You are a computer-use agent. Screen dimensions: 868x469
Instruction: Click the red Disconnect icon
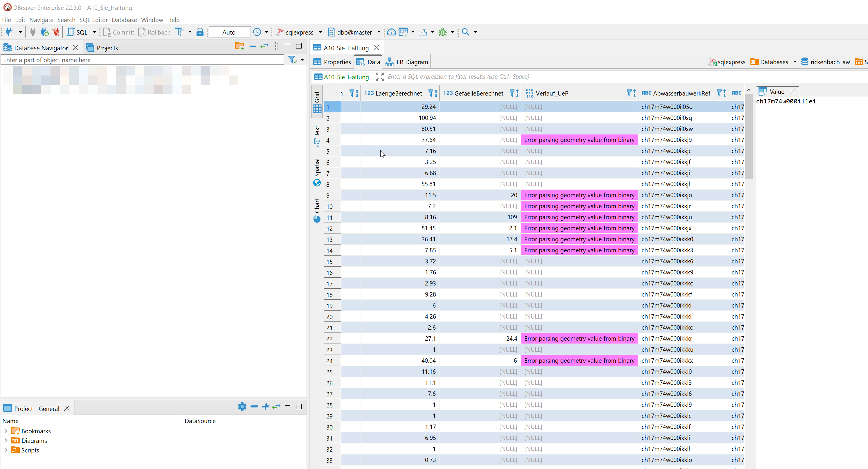tap(56, 32)
